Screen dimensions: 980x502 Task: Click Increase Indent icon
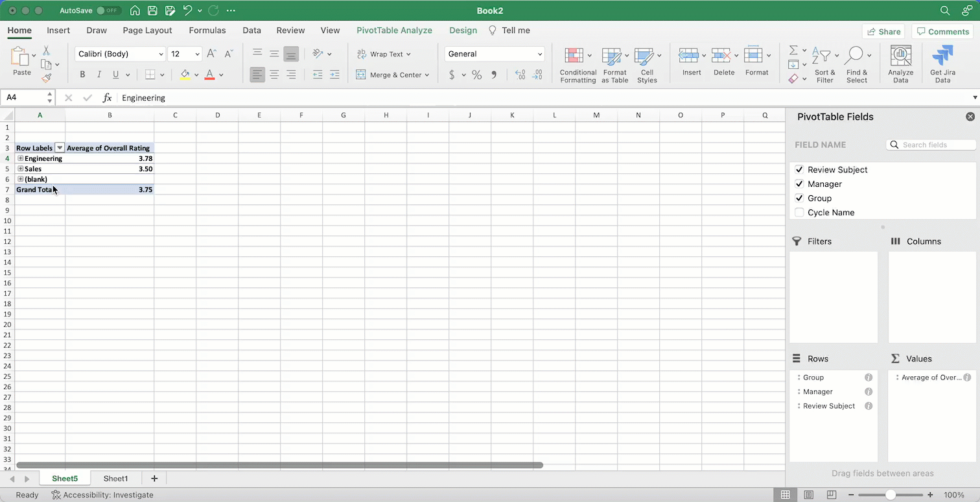point(334,75)
